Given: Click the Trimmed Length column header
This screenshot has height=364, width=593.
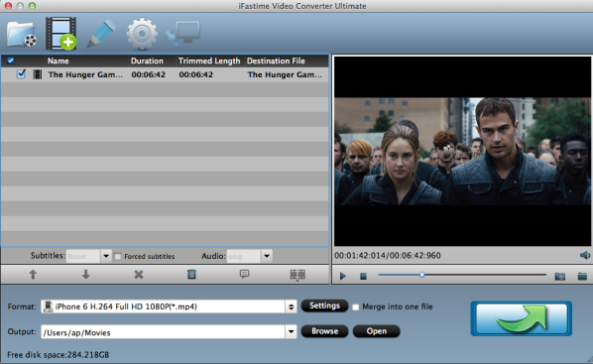Looking at the screenshot, I should [210, 61].
